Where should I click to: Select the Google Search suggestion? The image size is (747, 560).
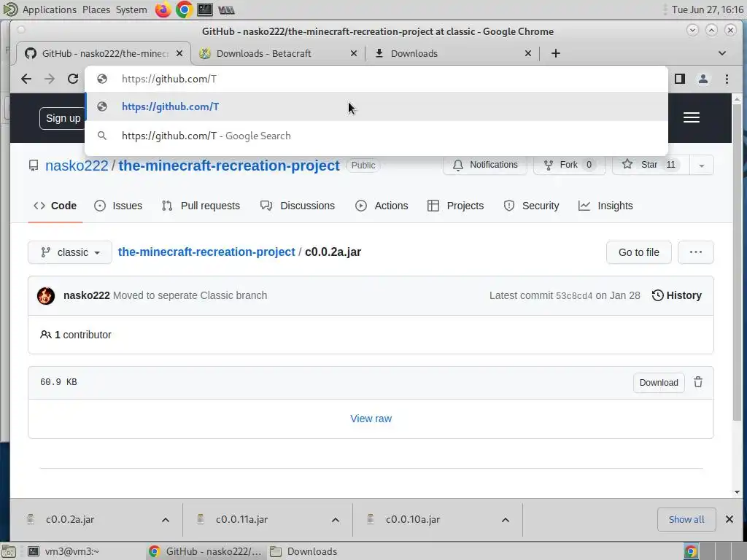click(x=376, y=136)
